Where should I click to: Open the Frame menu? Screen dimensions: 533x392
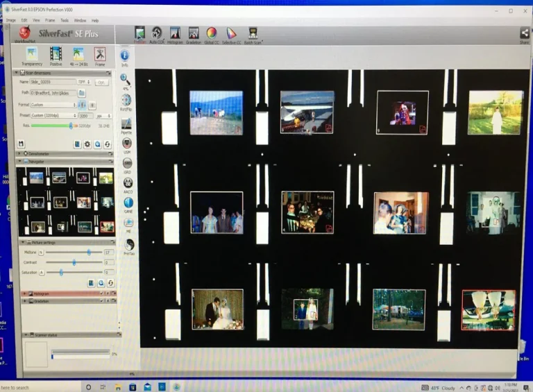pyautogui.click(x=50, y=20)
